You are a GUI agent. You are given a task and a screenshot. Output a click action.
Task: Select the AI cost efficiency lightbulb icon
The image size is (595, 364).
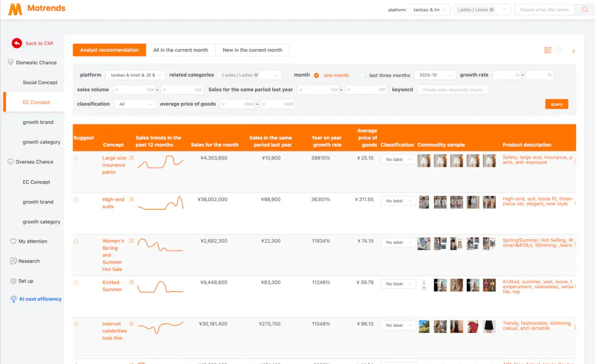click(13, 299)
